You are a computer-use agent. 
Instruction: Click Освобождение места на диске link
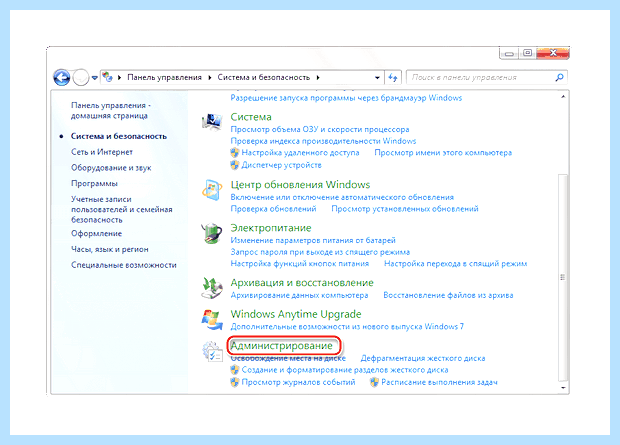tap(288, 358)
